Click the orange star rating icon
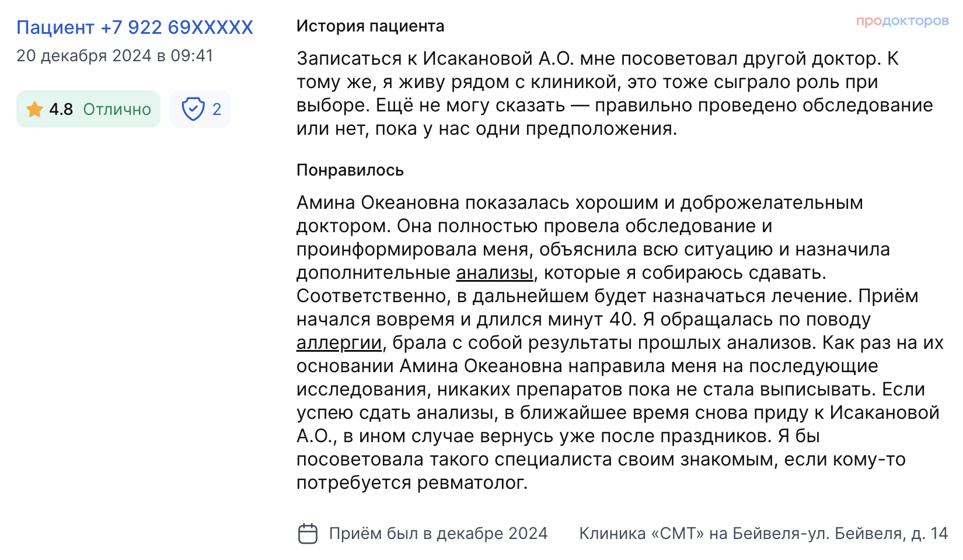The height and width of the screenshot is (560, 963). point(34,109)
